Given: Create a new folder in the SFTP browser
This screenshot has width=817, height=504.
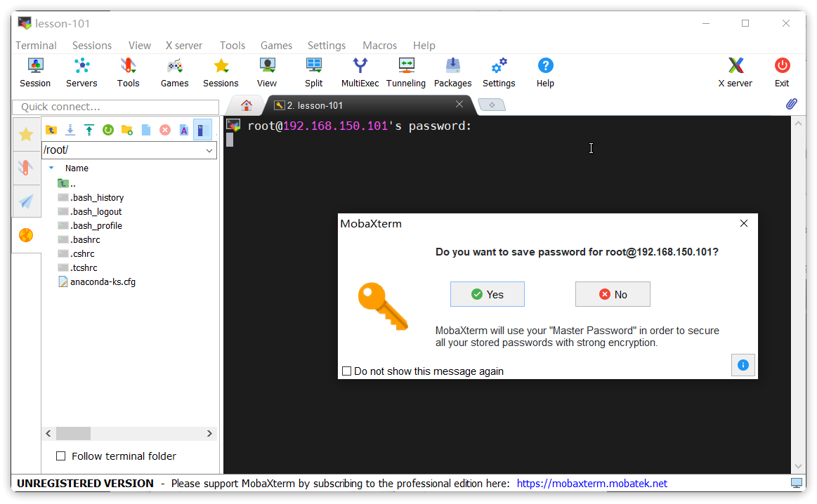Looking at the screenshot, I should coord(127,130).
